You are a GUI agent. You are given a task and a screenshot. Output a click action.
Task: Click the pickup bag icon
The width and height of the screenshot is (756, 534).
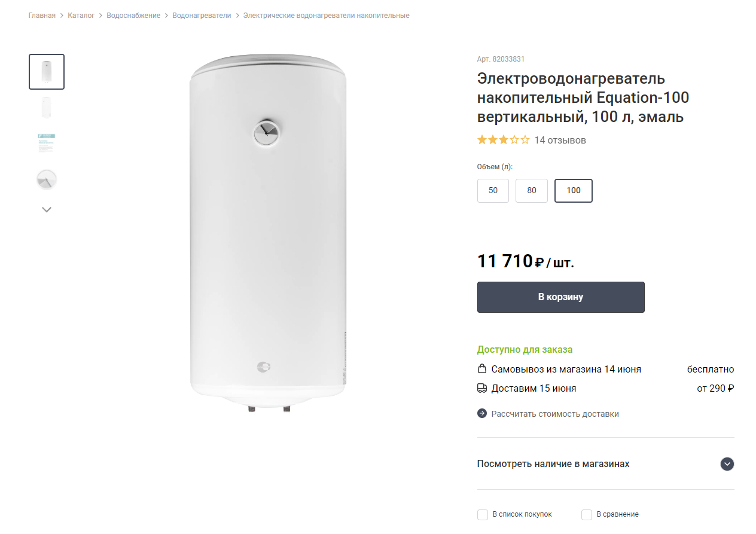point(482,369)
